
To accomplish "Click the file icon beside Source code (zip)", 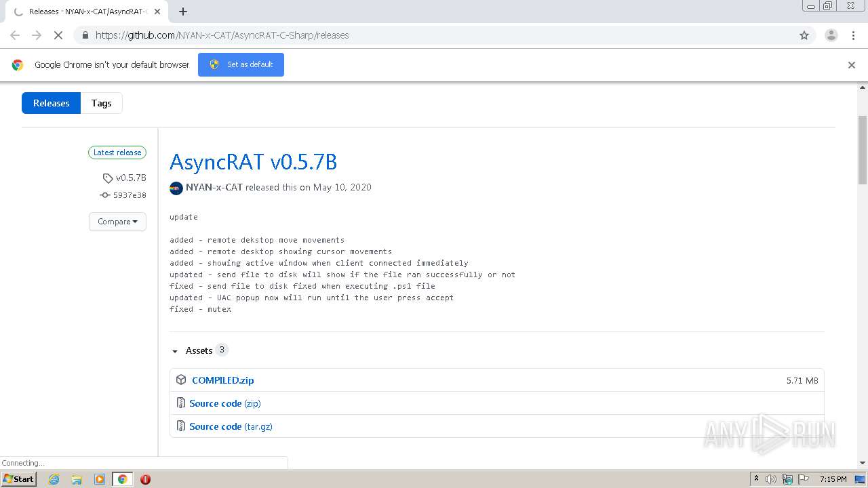I will coord(180,403).
